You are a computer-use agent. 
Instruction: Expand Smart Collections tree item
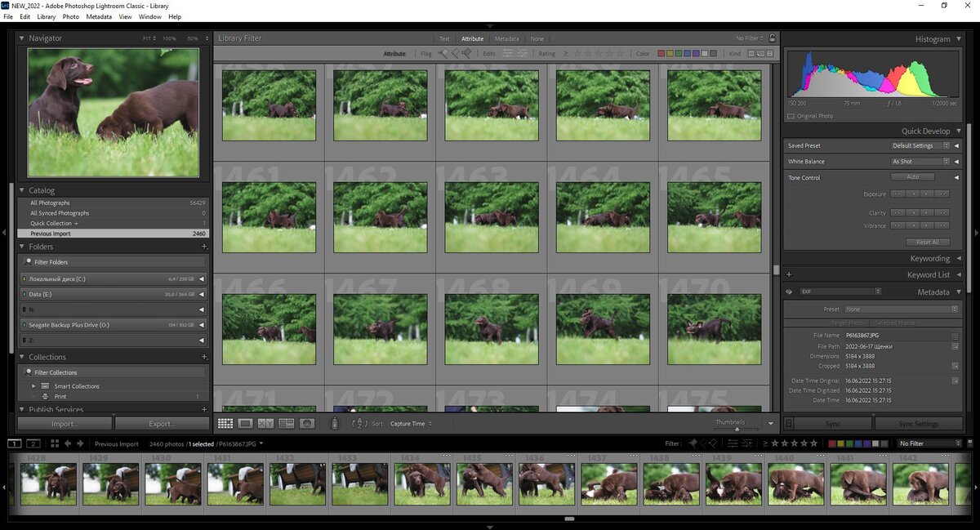coord(34,385)
